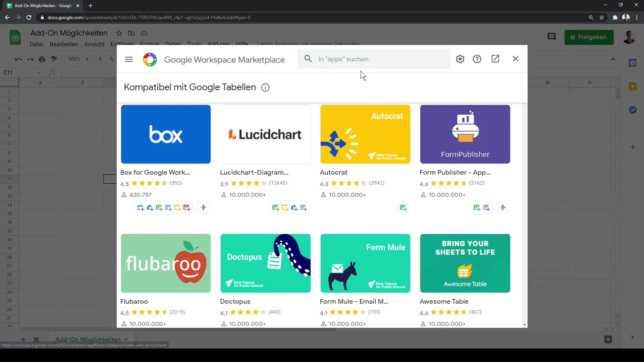644x362 pixels.
Task: Click the euro currency format button
Action: pos(100,59)
